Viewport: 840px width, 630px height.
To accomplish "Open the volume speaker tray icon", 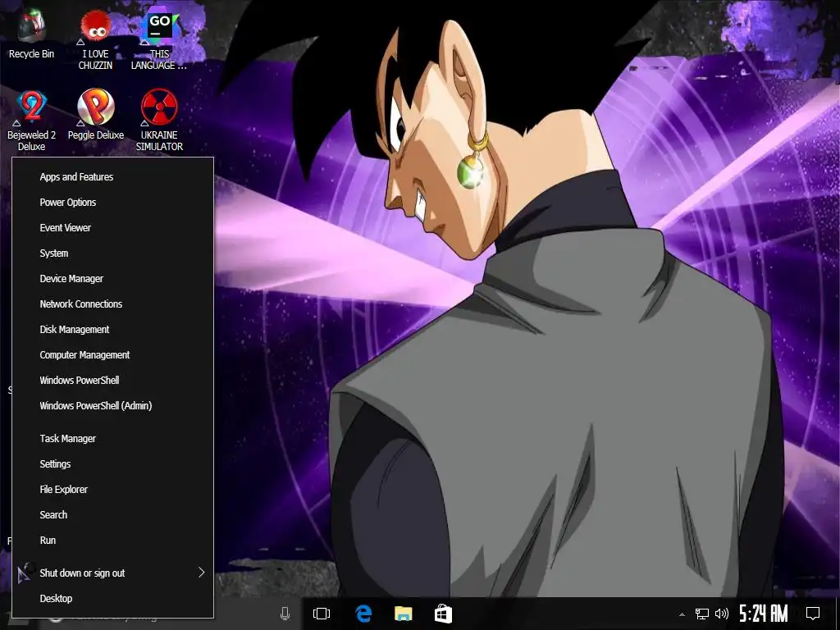I will pos(722,614).
